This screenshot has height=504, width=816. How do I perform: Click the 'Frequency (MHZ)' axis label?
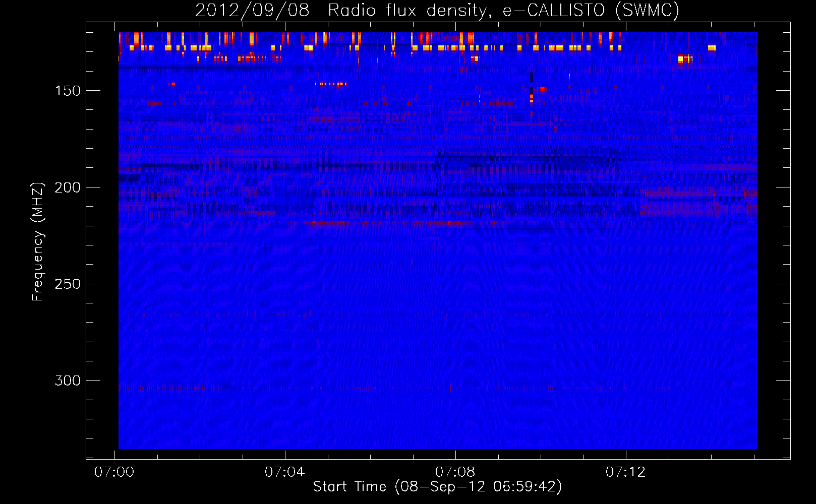click(38, 242)
